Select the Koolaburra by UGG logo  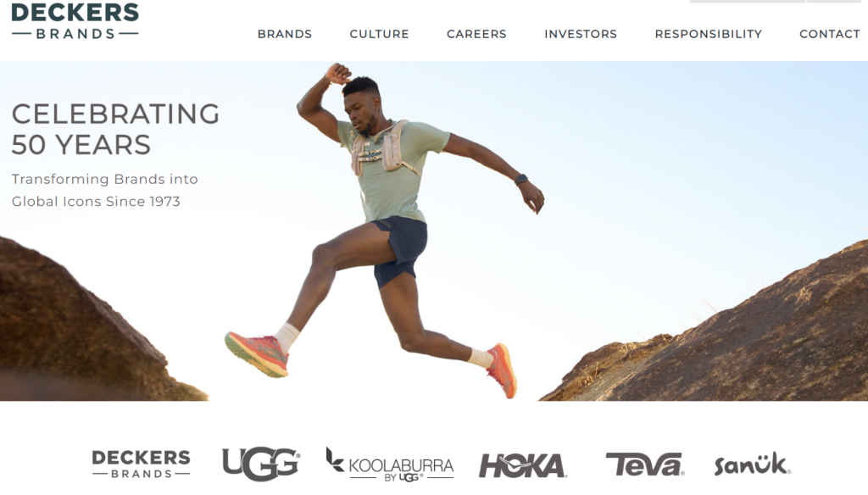pos(390,464)
